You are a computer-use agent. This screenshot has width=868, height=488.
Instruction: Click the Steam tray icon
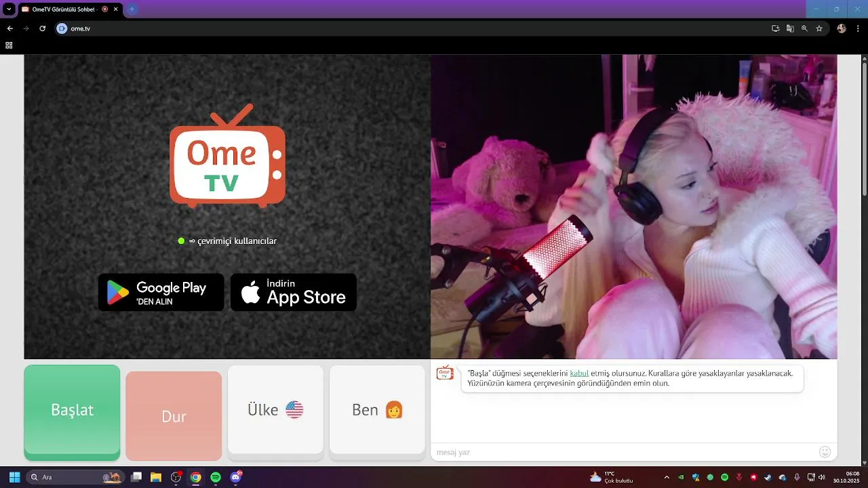pos(768,477)
